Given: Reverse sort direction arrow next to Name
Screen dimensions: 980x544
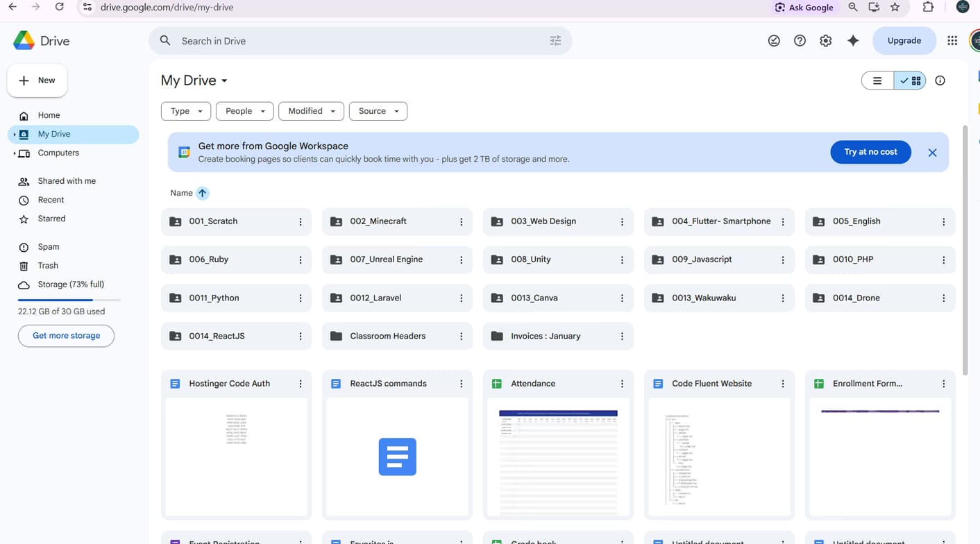Looking at the screenshot, I should [202, 193].
